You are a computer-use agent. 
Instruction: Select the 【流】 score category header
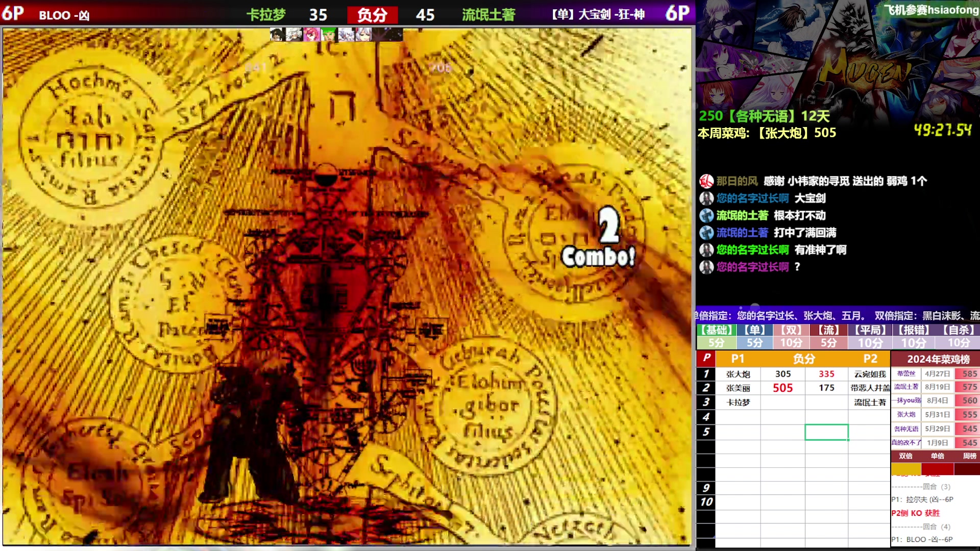pos(828,330)
